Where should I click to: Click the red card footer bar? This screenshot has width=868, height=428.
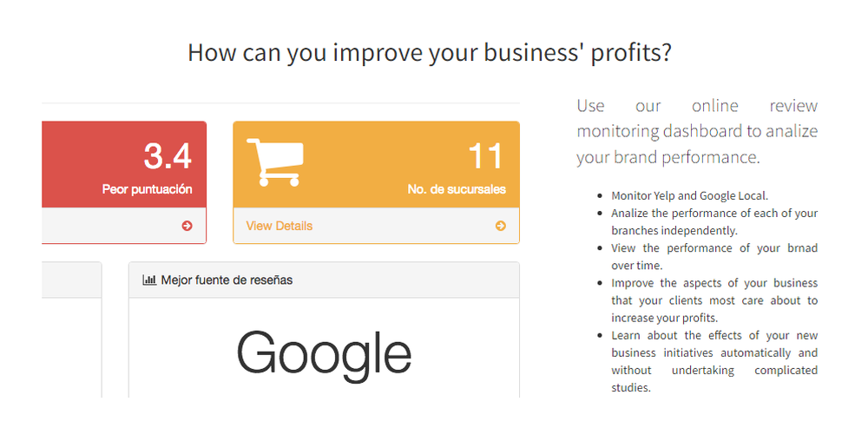(124, 226)
